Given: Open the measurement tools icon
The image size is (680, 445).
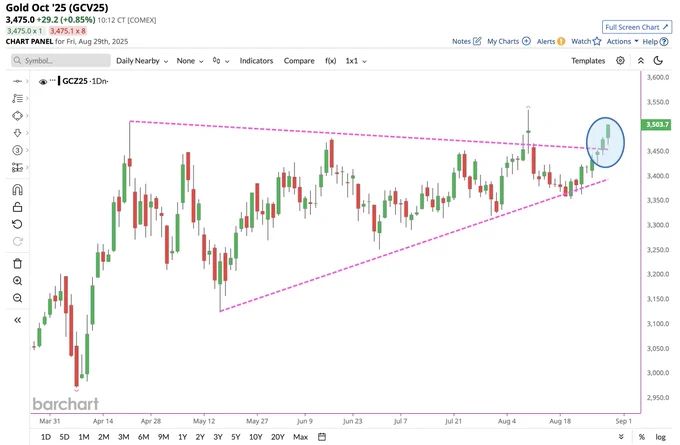Looking at the screenshot, I should pos(17,167).
